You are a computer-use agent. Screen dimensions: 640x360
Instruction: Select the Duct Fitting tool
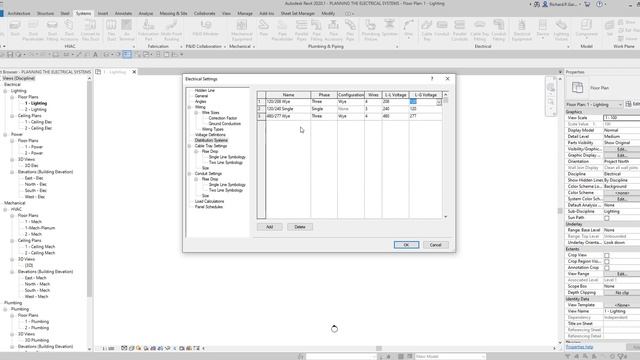(52, 29)
